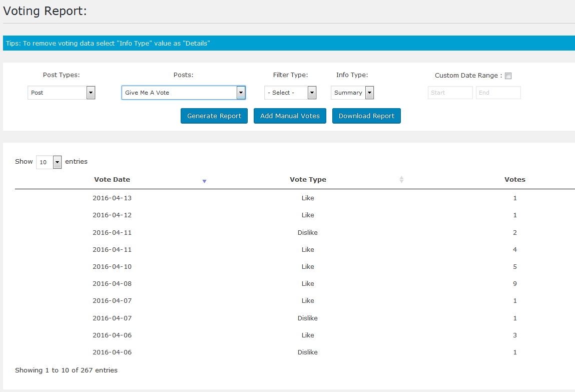Click the sort toggle icon next to Vote Type
575x392 pixels.
[401, 179]
